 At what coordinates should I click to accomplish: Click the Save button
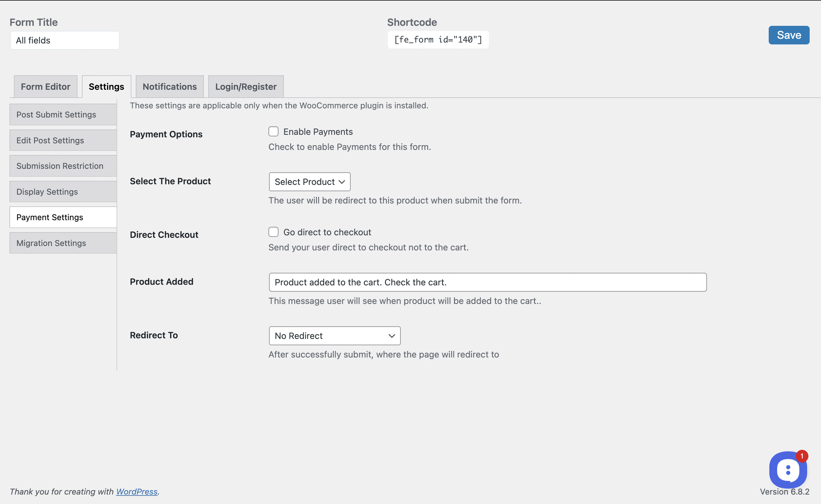[789, 35]
